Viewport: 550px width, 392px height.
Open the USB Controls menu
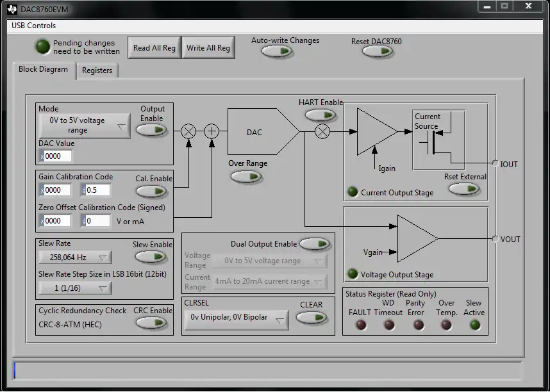(x=34, y=26)
